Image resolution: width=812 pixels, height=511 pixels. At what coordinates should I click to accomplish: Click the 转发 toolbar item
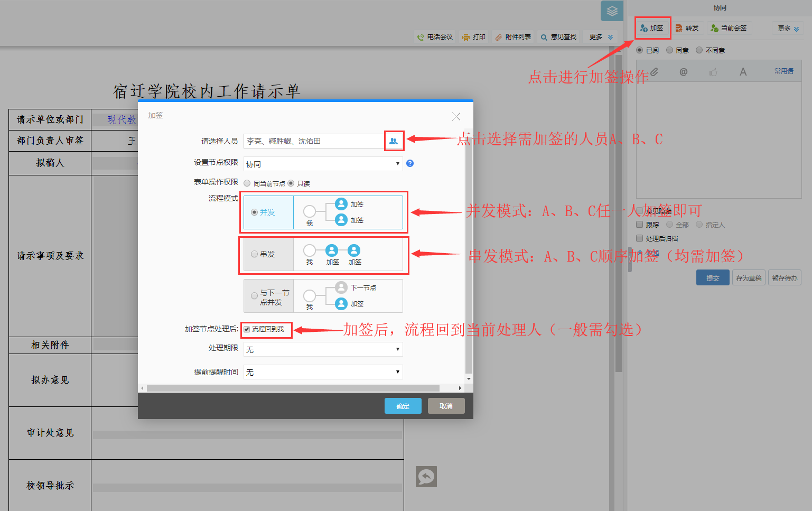click(687, 28)
